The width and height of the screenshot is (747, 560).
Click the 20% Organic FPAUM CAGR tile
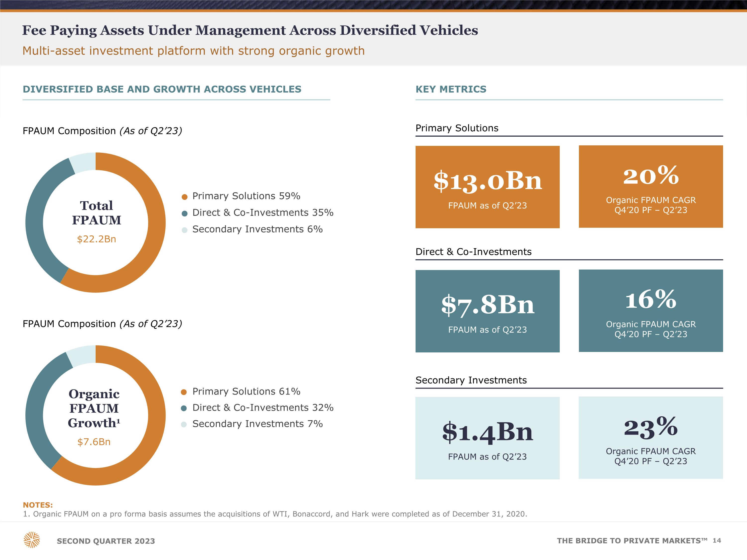pos(650,187)
